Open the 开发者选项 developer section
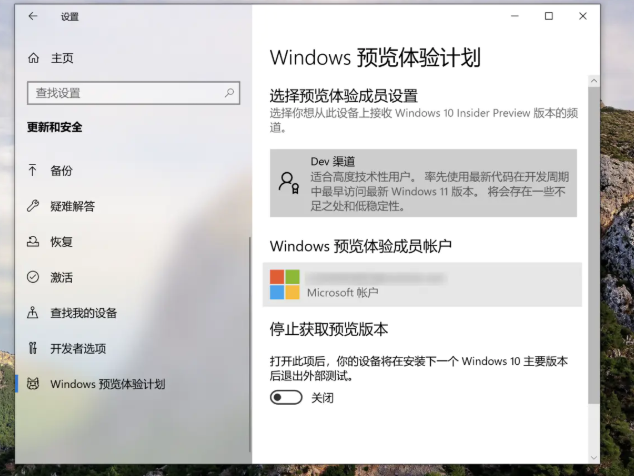This screenshot has width=634, height=476. point(78,349)
